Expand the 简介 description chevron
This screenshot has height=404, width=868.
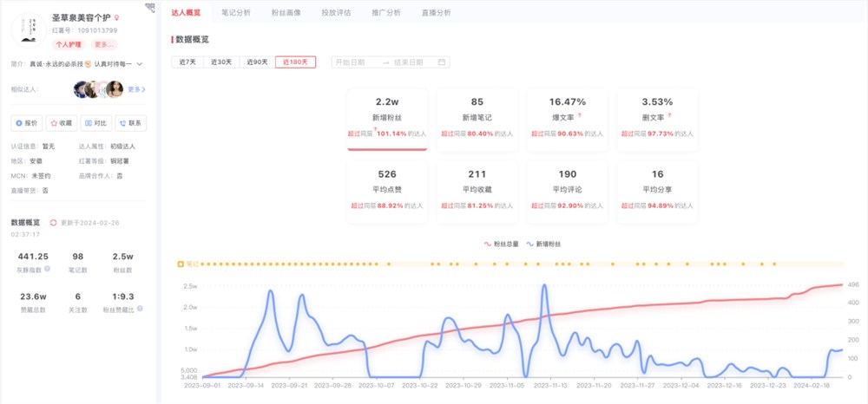[x=140, y=64]
